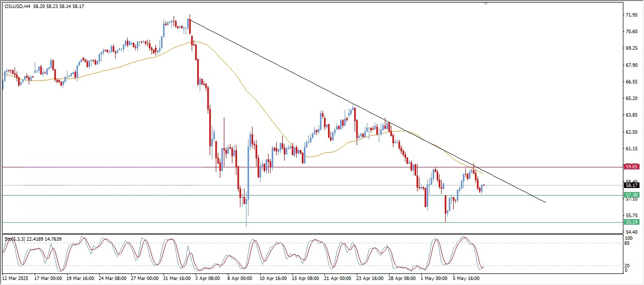Click the 65.20 price axis label
This screenshot has width=644, height=285.
pyautogui.click(x=632, y=99)
